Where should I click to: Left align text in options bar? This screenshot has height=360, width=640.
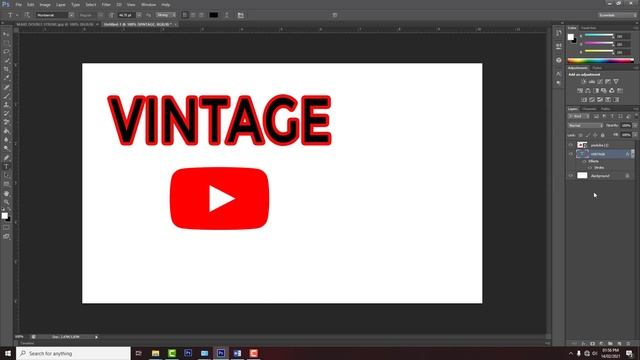185,15
